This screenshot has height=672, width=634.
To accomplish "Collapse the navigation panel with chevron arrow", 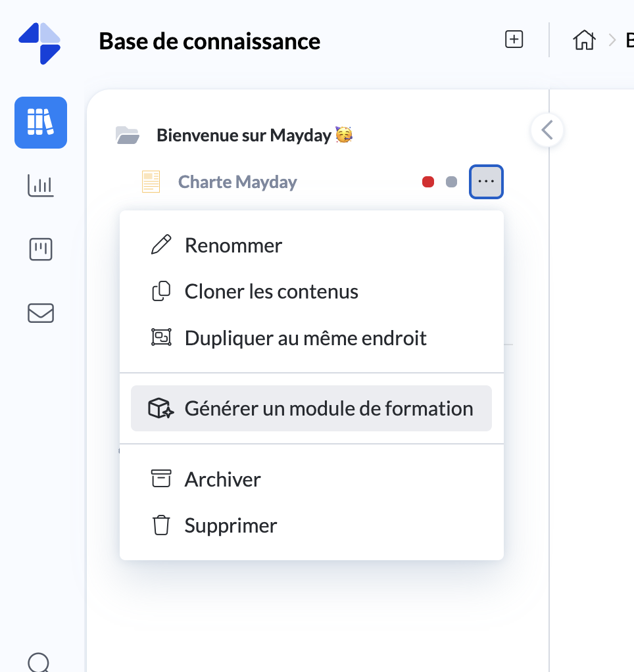I will (x=547, y=131).
